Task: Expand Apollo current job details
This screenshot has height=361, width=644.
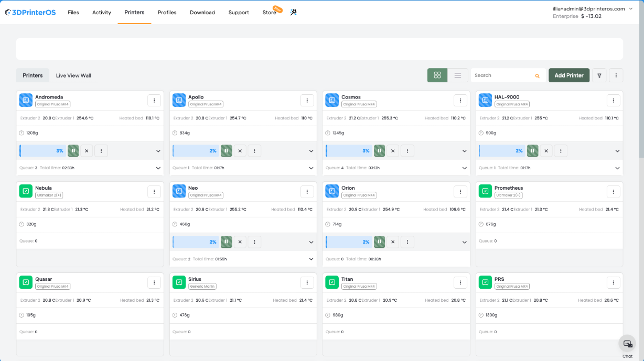Action: (x=312, y=151)
